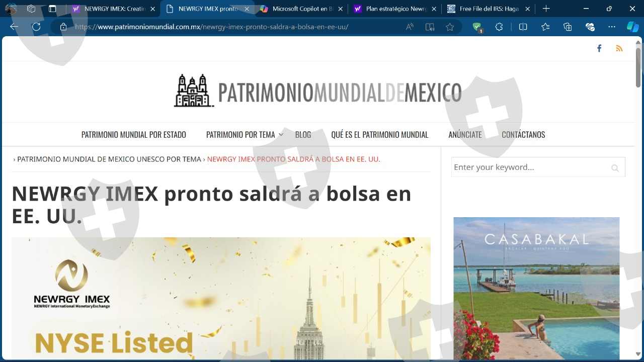Click the keyword search input field
The width and height of the screenshot is (644, 362).
(x=529, y=167)
